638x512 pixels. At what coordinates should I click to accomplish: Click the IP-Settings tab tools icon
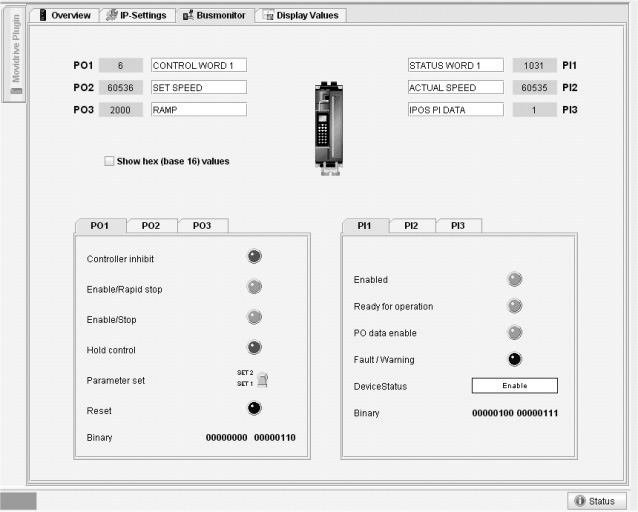111,15
